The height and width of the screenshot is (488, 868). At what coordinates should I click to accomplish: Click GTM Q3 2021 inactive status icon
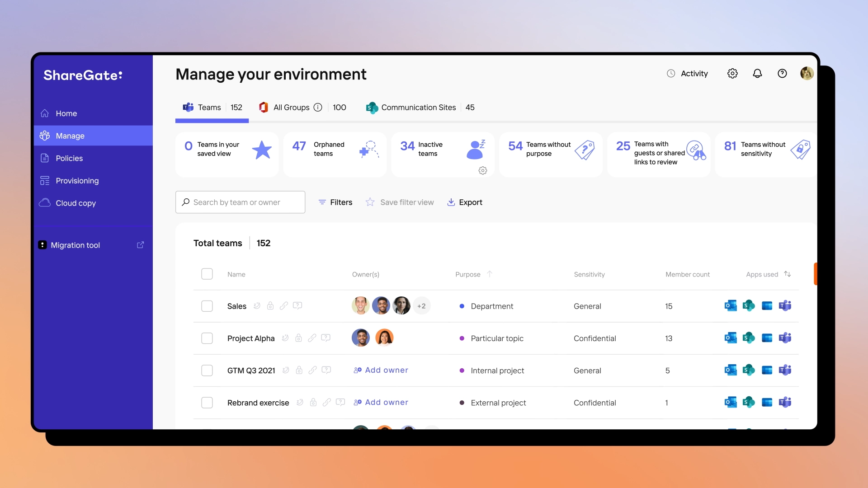(286, 370)
